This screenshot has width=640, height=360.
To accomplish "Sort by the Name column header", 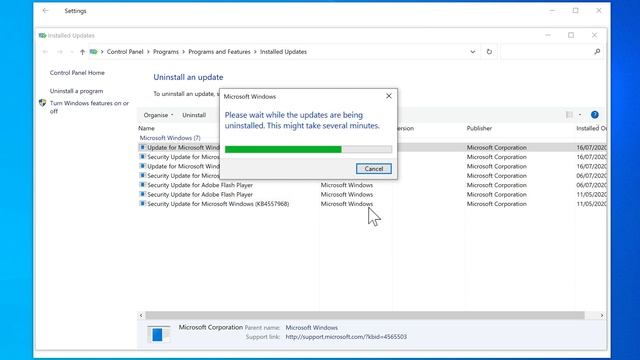I will [147, 128].
